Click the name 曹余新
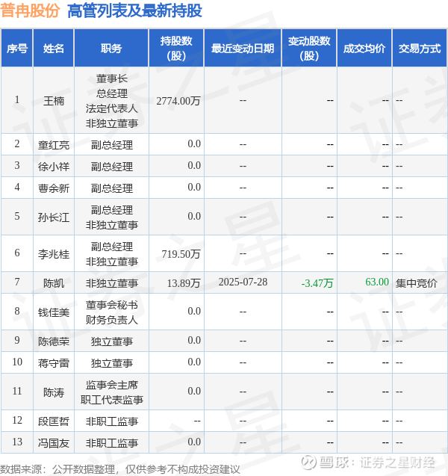Image resolution: width=448 pixels, height=476 pixels. [54, 188]
